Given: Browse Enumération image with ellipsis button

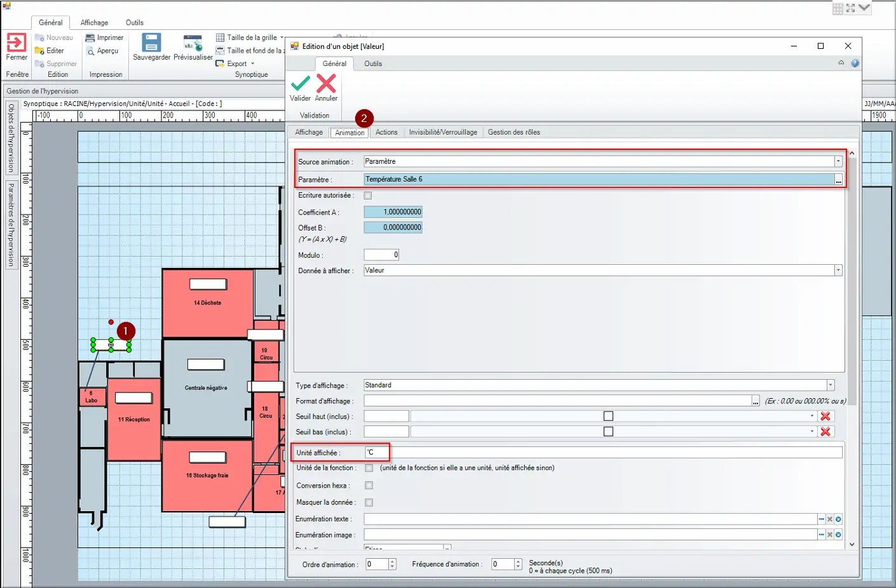Looking at the screenshot, I should point(821,535).
